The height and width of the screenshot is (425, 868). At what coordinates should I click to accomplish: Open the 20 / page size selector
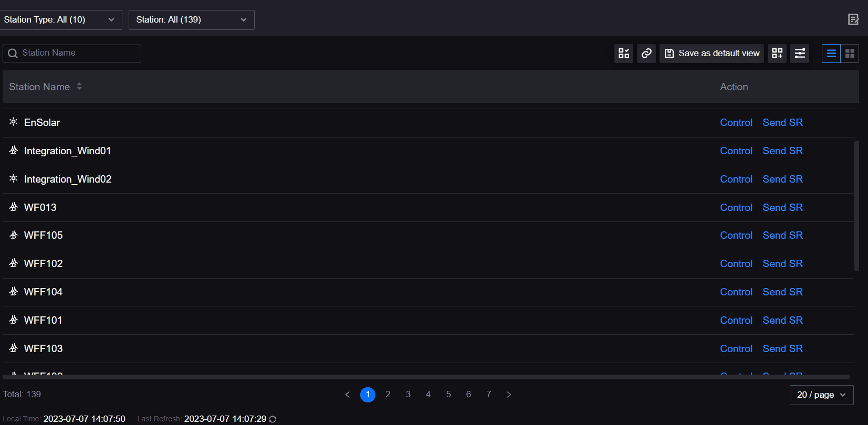821,395
